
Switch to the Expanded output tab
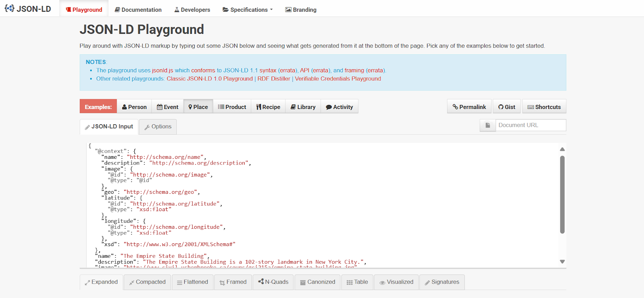pos(101,282)
